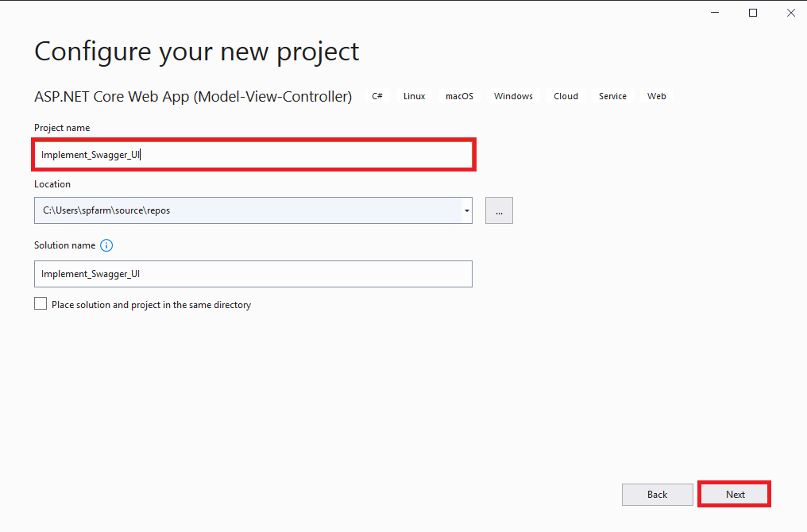Click the Cloud project type tag
Screen dimensions: 807x532
coord(566,96)
